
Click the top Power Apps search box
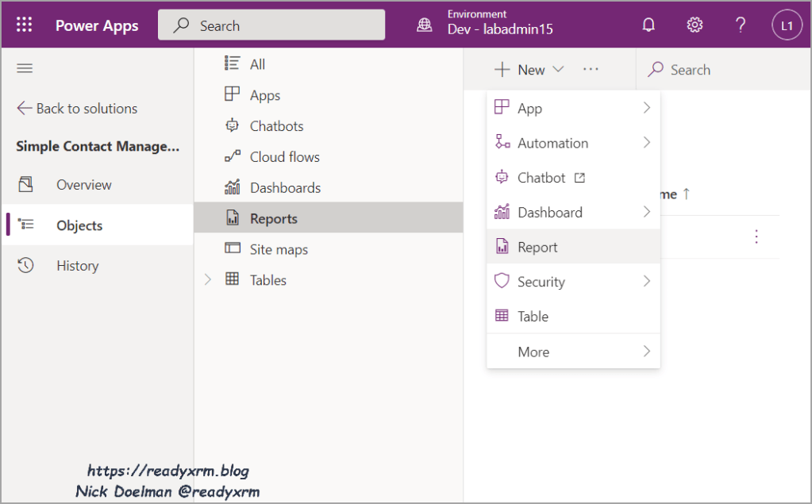[271, 25]
